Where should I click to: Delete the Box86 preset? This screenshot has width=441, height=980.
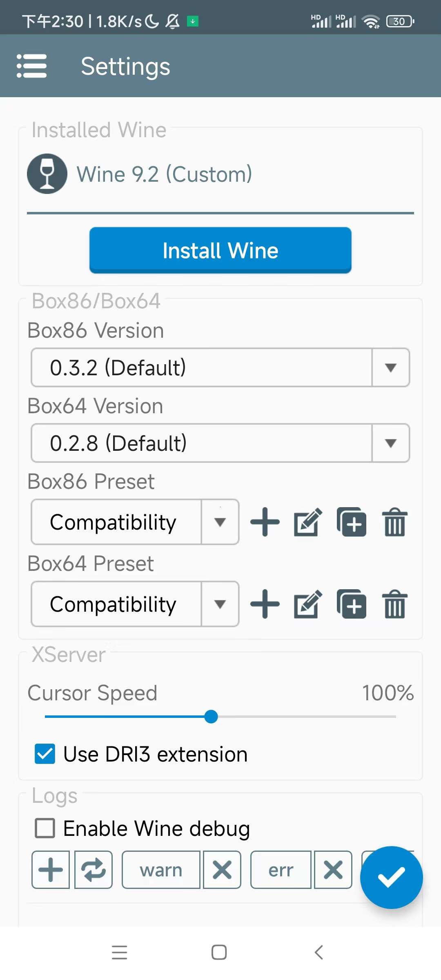[x=395, y=522]
